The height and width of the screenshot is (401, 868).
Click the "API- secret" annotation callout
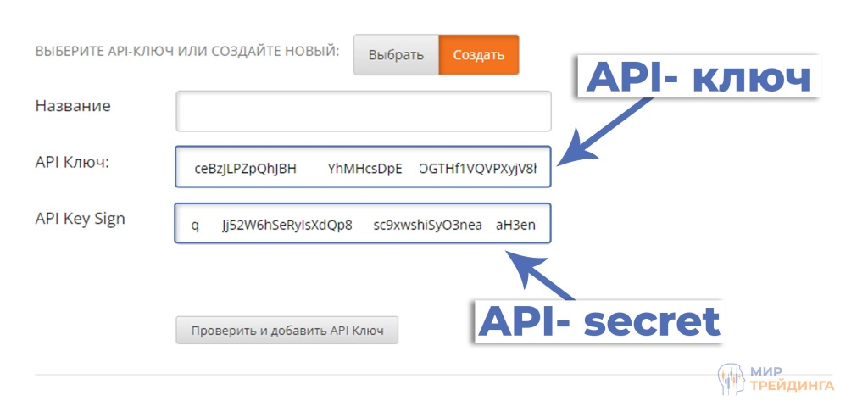599,321
